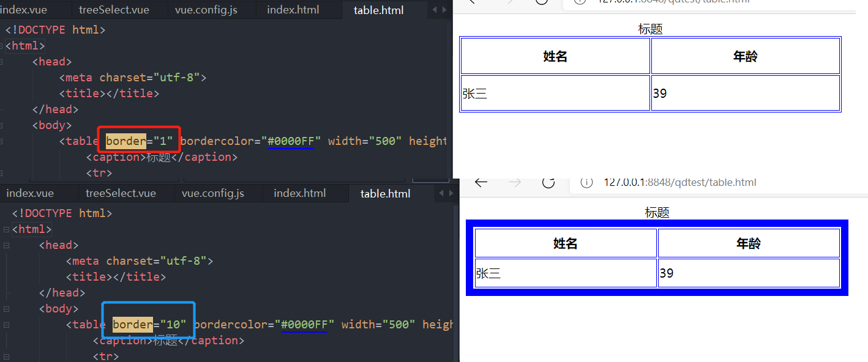Click the blue bordercolor value shown as a swatch link

(291, 141)
